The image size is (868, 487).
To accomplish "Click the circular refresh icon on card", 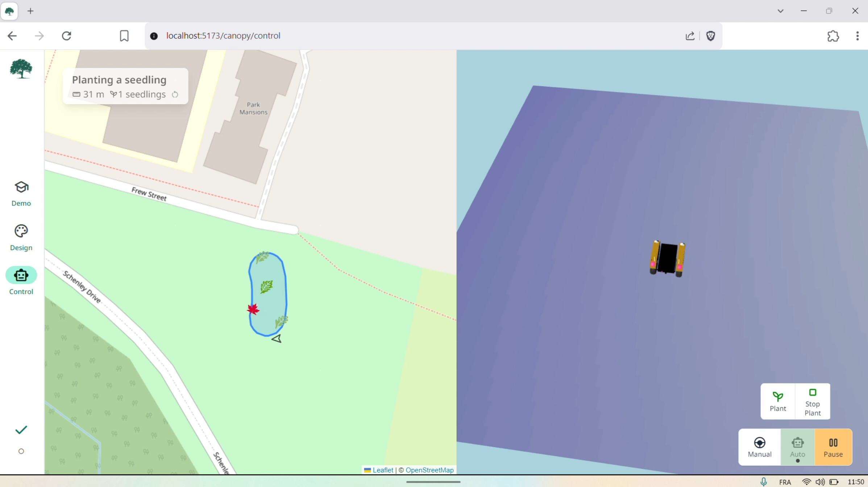I will click(175, 94).
